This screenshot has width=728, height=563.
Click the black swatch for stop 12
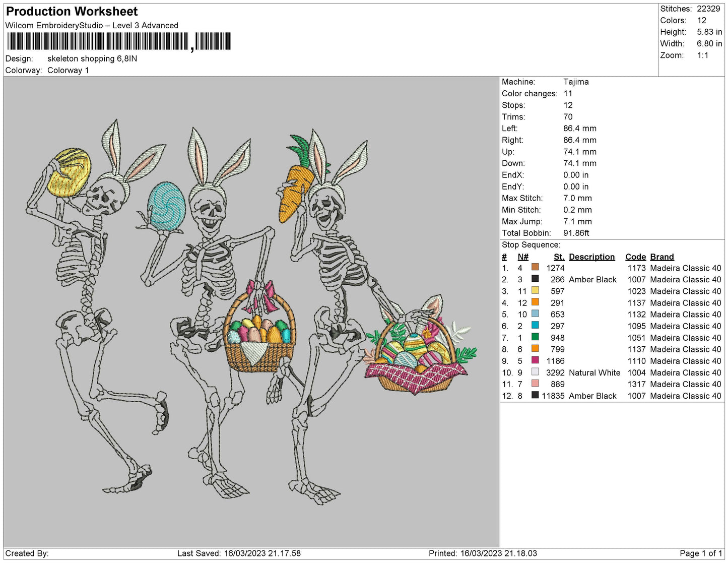[535, 395]
